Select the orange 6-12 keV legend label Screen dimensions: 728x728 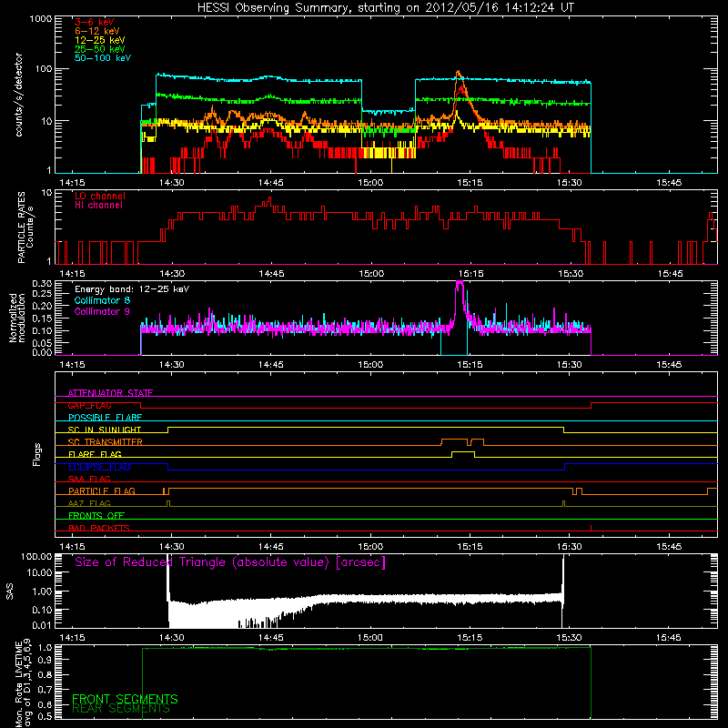[x=97, y=31]
